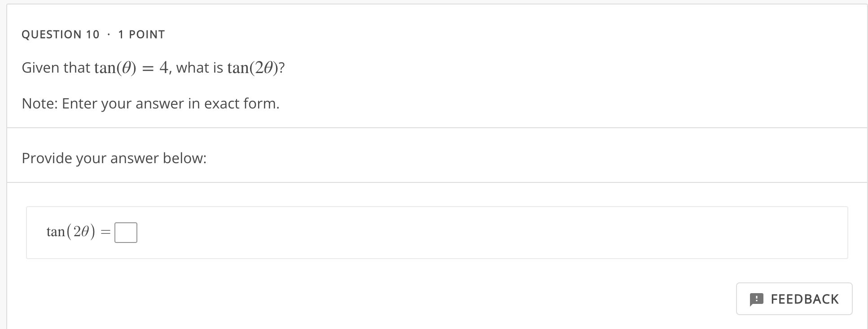Click the question statement about tan(θ) = 4

(x=153, y=68)
